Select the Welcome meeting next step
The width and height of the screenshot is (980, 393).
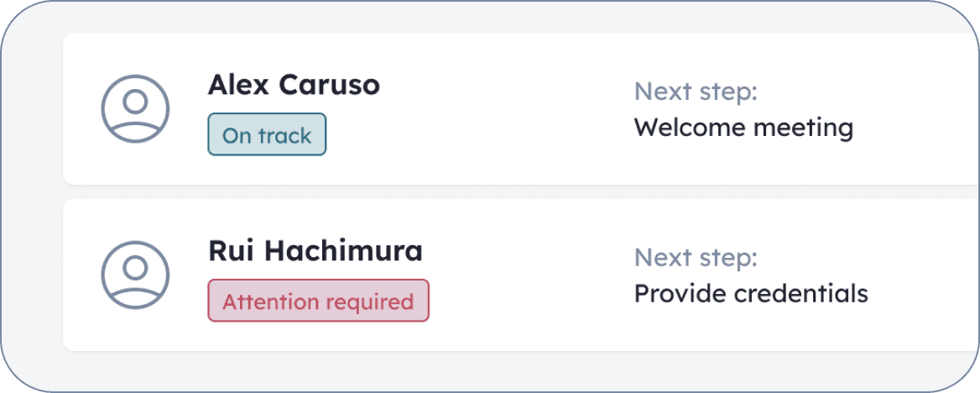[743, 128]
